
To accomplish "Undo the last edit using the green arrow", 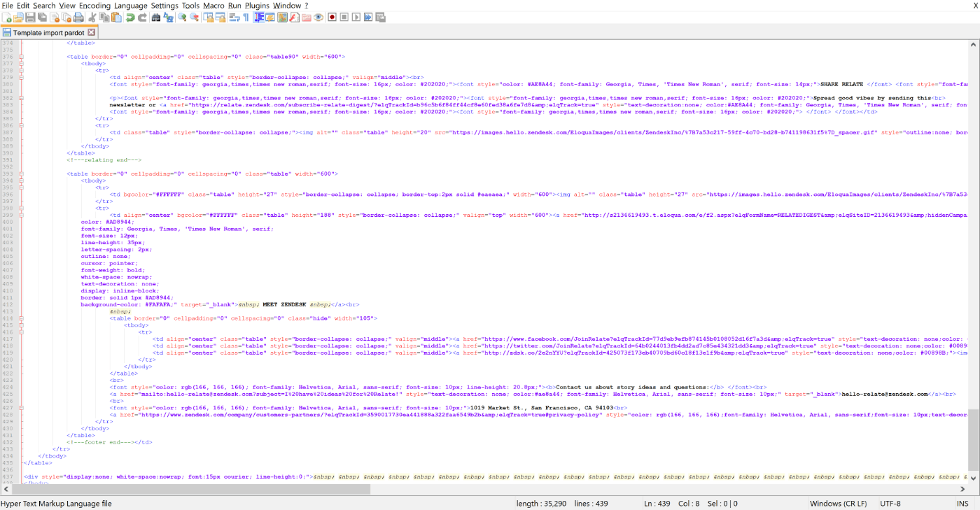I will point(130,17).
